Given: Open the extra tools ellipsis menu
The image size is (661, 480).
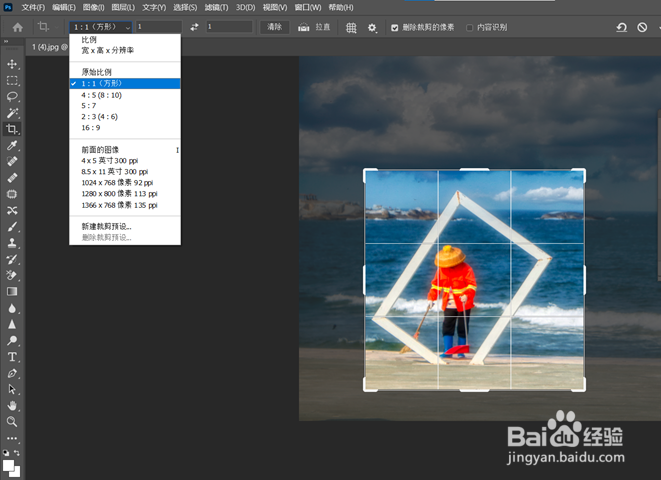Looking at the screenshot, I should tap(12, 438).
